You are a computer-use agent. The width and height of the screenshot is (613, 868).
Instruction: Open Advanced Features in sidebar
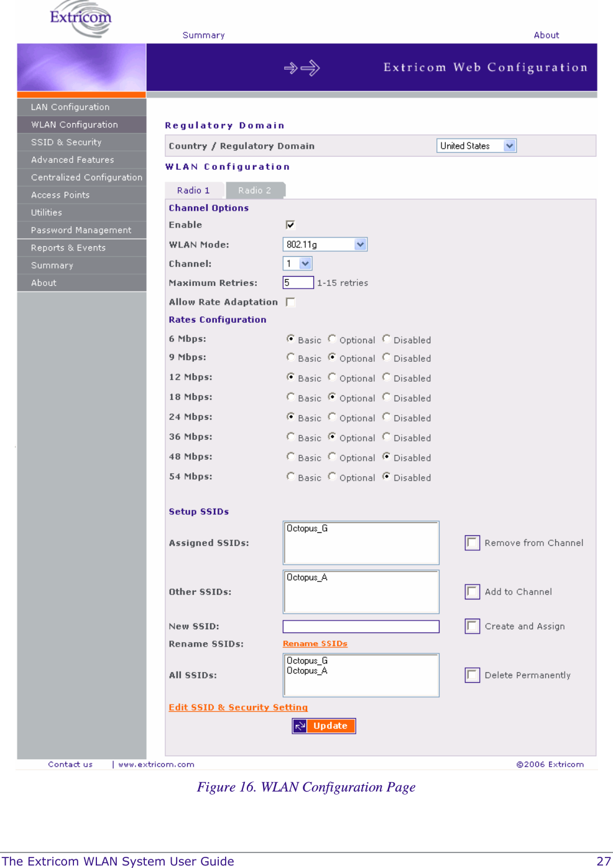[81, 160]
